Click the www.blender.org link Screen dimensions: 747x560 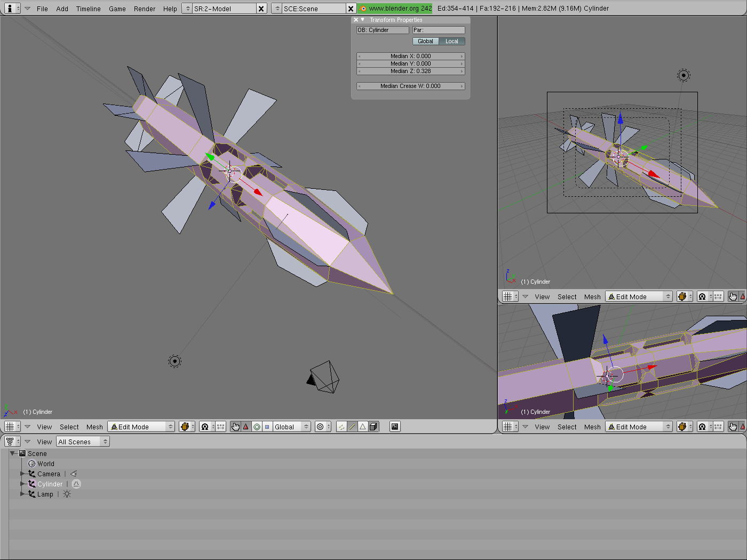coord(395,9)
